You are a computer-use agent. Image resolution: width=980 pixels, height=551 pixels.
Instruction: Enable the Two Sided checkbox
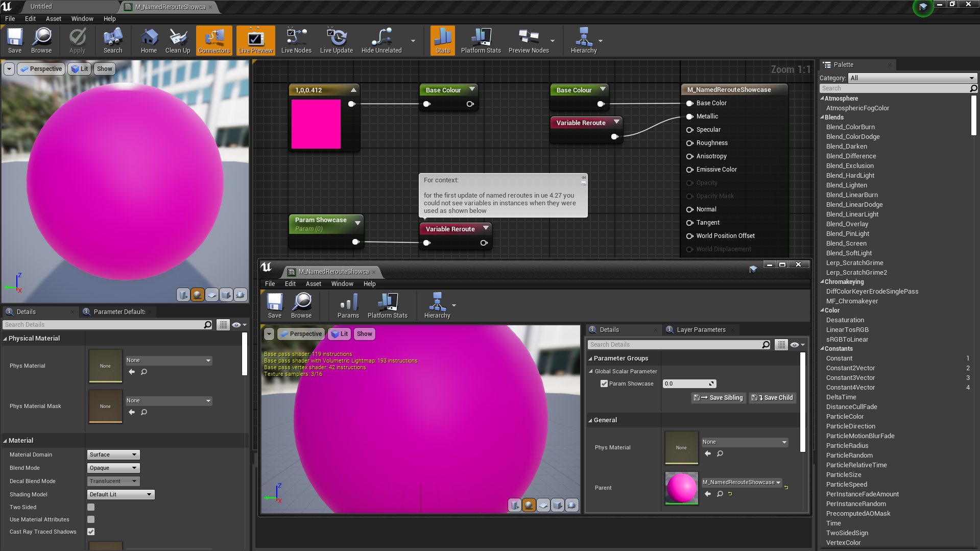pos(91,507)
